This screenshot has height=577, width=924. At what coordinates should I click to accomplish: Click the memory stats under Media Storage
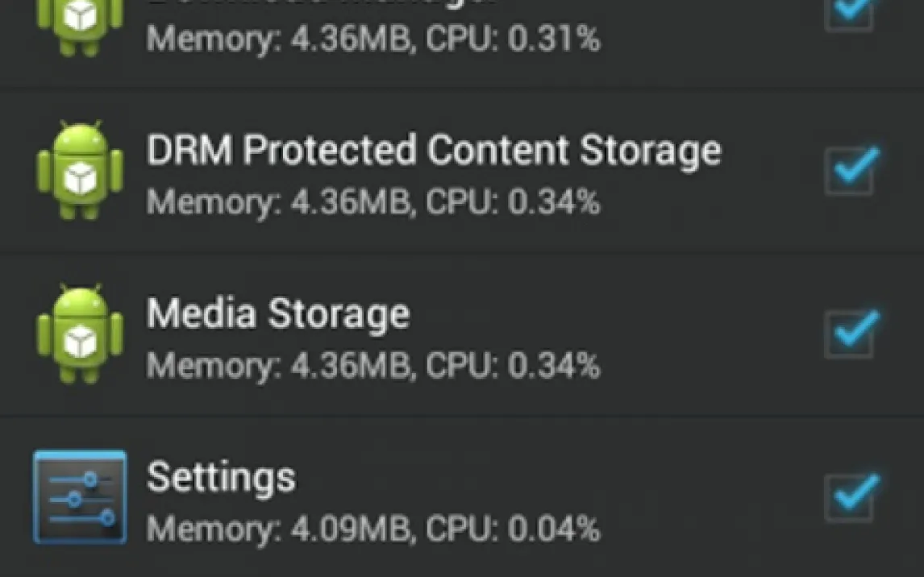373,365
